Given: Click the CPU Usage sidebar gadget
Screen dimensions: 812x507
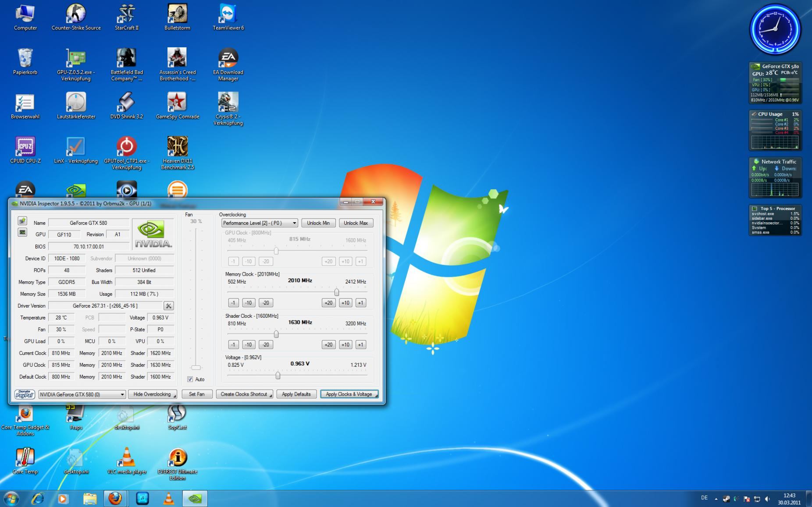Looking at the screenshot, I should [775, 130].
